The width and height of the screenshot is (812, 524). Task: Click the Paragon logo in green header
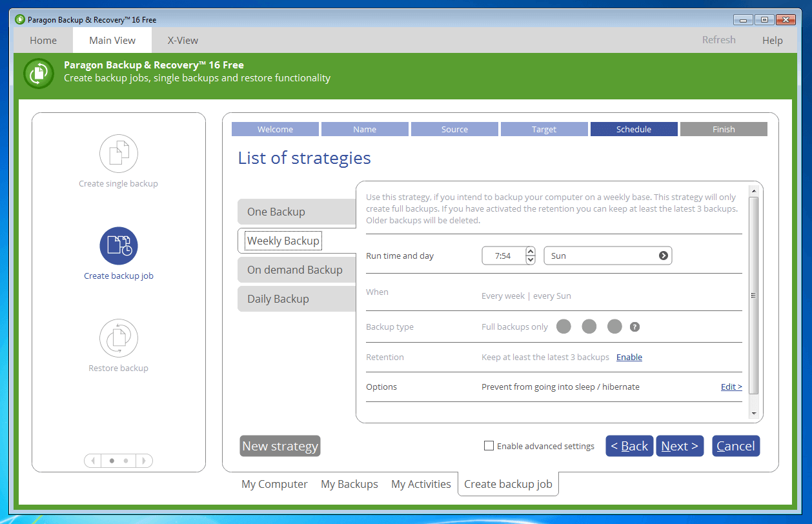point(39,73)
